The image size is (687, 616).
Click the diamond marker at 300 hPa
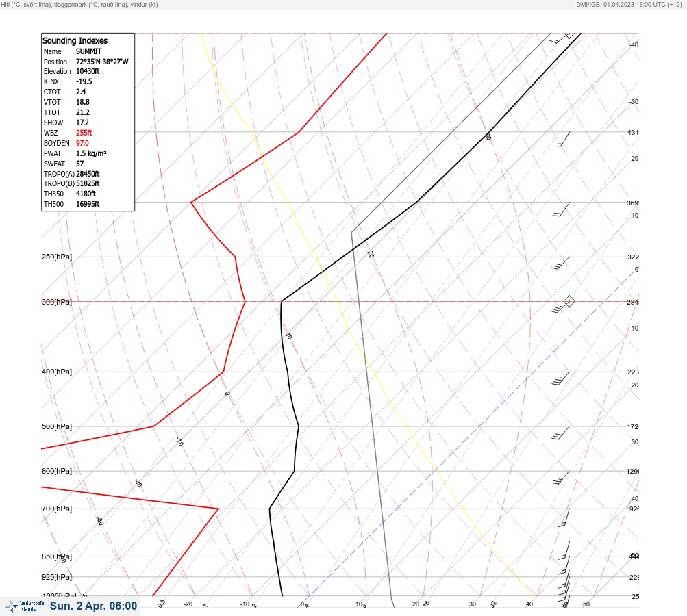[569, 301]
